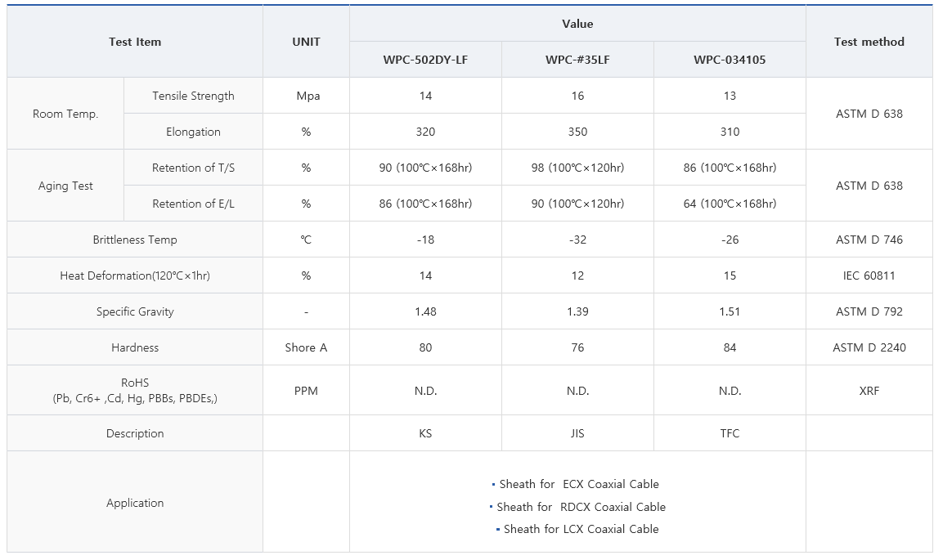This screenshot has width=943, height=560.
Task: Click the WPC-034105 column header
Action: coord(730,60)
